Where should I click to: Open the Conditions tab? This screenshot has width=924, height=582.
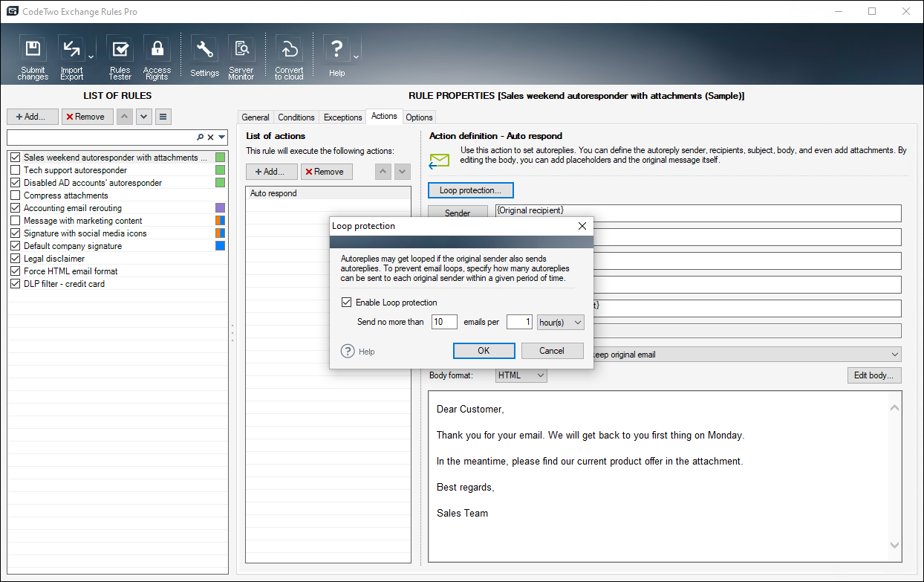click(x=296, y=117)
